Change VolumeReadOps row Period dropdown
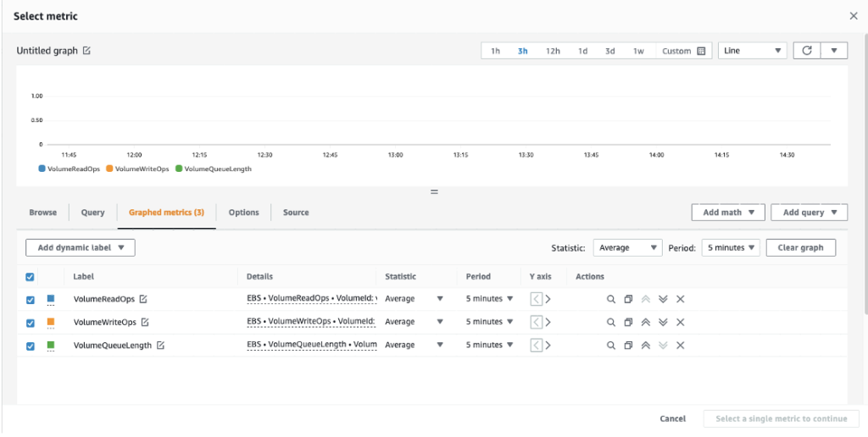 [489, 299]
